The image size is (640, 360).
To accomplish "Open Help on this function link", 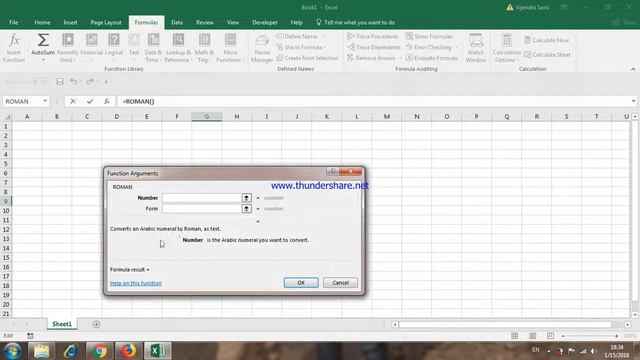I will pyautogui.click(x=136, y=283).
